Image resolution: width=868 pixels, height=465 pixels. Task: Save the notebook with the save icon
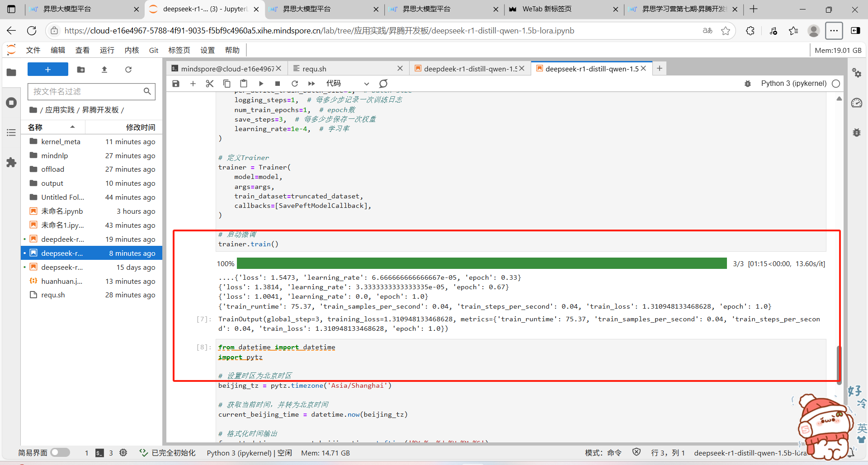click(176, 84)
